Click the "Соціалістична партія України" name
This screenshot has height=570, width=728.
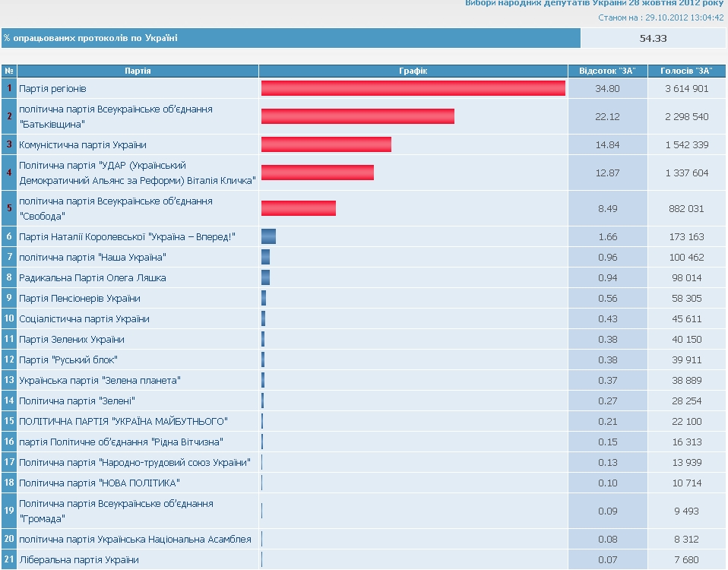84,319
